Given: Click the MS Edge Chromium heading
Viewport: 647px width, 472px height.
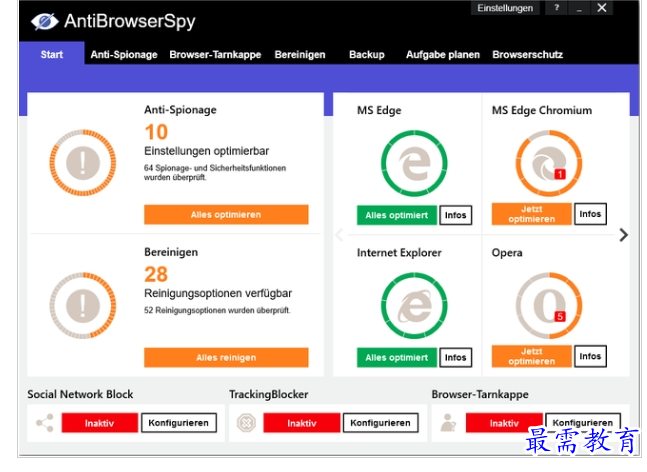Looking at the screenshot, I should 542,110.
